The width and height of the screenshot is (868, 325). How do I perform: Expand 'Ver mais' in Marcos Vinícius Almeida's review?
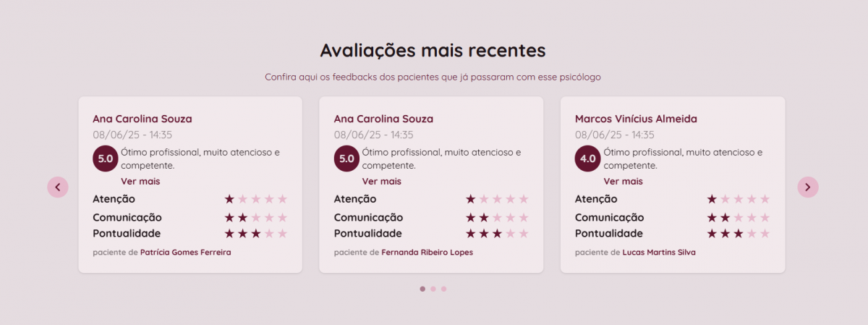623,182
